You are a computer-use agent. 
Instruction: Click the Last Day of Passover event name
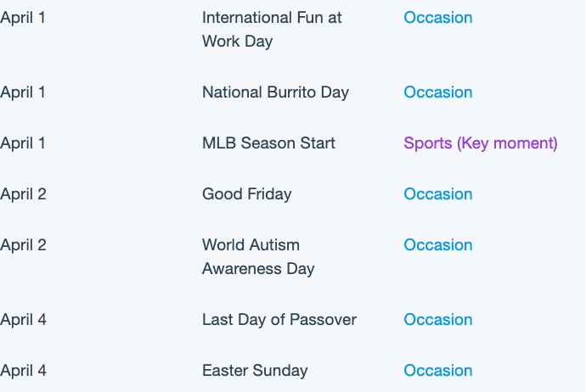279,320
